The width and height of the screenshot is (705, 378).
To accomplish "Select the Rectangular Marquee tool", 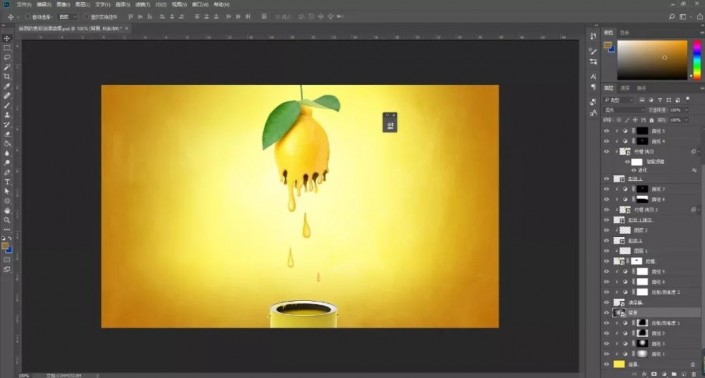I will (7, 48).
